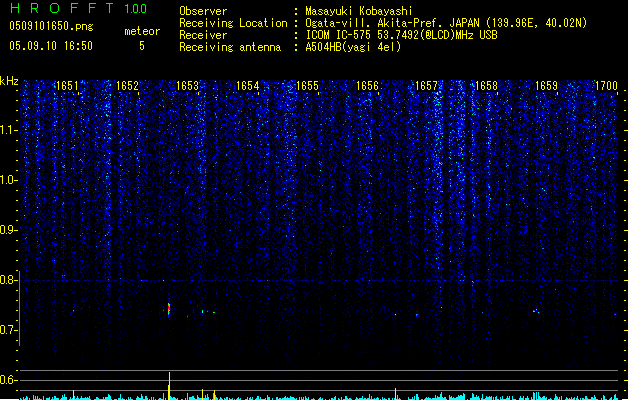Click the 1653 time marker
Viewport: 629px width, 400px height.
coord(187,86)
